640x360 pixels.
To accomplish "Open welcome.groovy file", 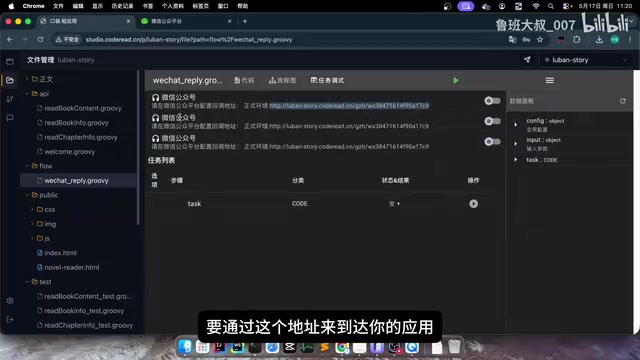I will [69, 151].
